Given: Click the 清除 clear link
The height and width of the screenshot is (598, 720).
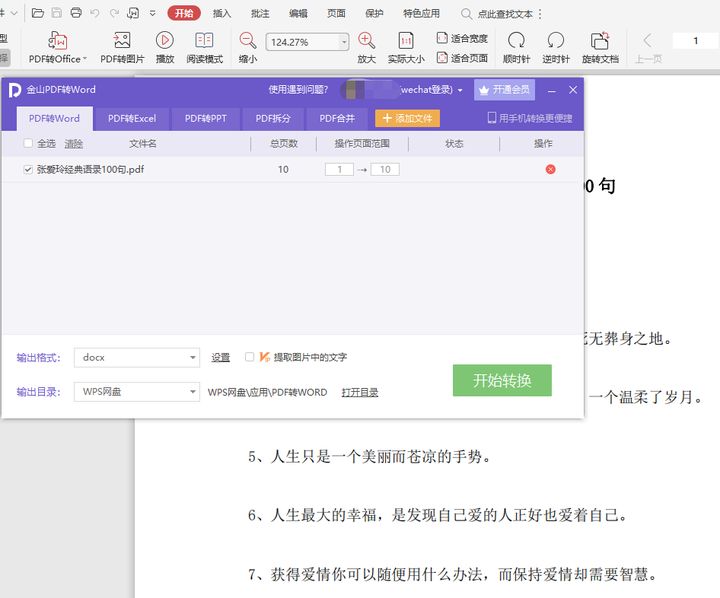Looking at the screenshot, I should tap(73, 144).
